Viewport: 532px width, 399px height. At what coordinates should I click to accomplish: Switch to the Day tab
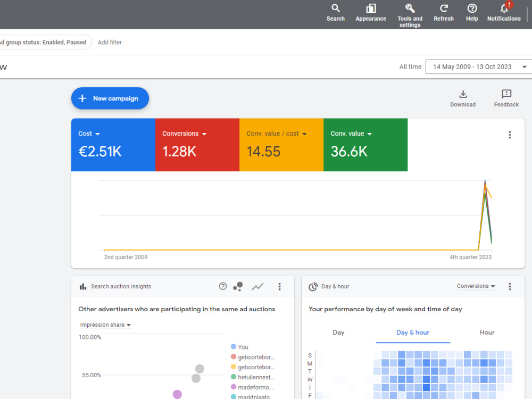tap(338, 332)
